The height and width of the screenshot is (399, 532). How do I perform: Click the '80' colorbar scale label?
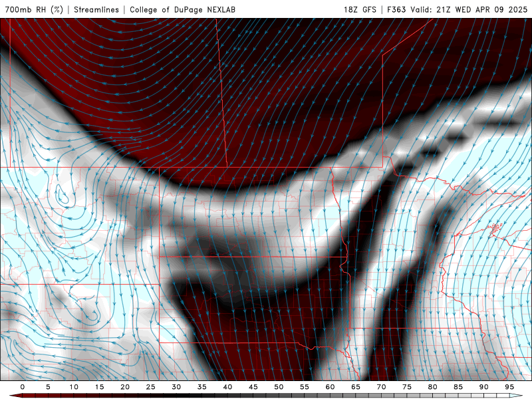click(432, 387)
